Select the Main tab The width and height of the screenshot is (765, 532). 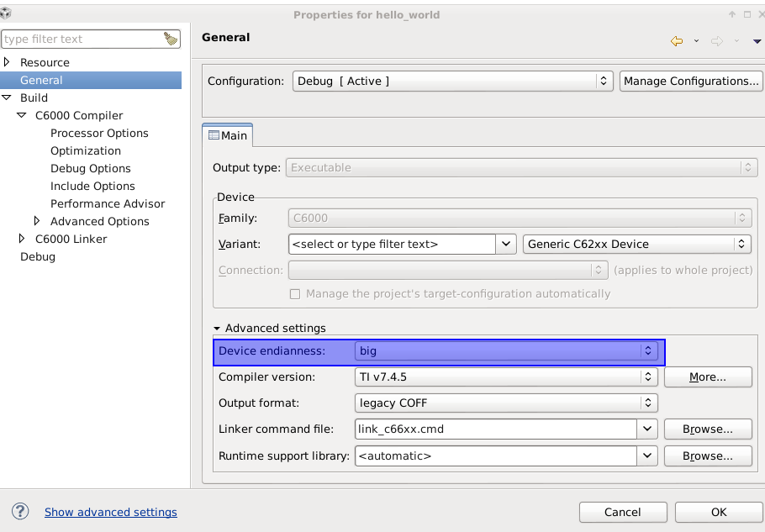228,135
